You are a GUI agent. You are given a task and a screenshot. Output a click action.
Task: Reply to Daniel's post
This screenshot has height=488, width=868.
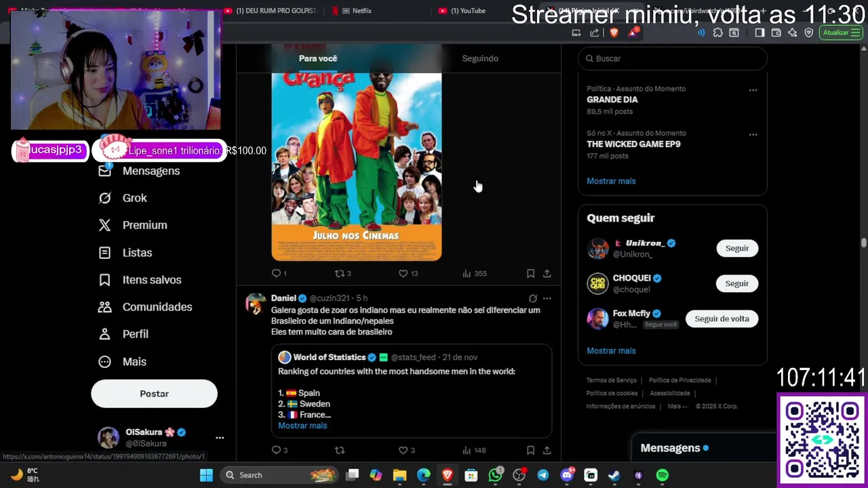click(279, 450)
